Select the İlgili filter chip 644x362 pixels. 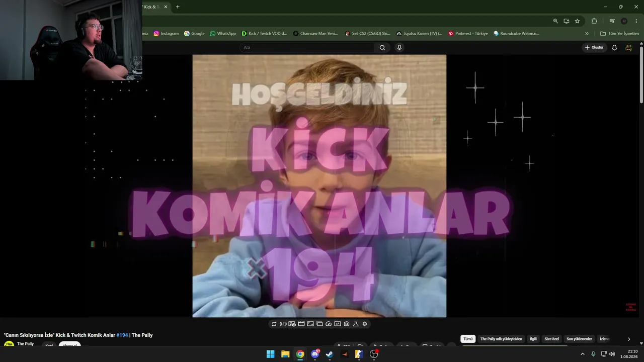click(x=533, y=339)
